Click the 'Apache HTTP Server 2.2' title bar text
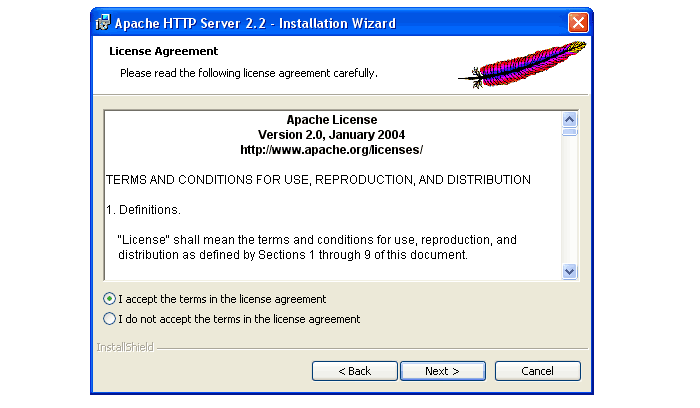This screenshot has height=408, width=700. 255,23
